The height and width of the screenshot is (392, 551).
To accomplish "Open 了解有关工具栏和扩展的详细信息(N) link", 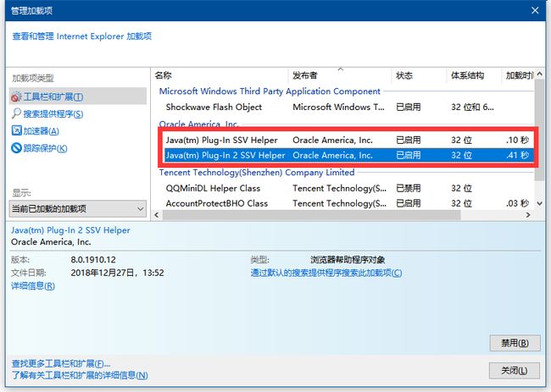I will [80, 375].
